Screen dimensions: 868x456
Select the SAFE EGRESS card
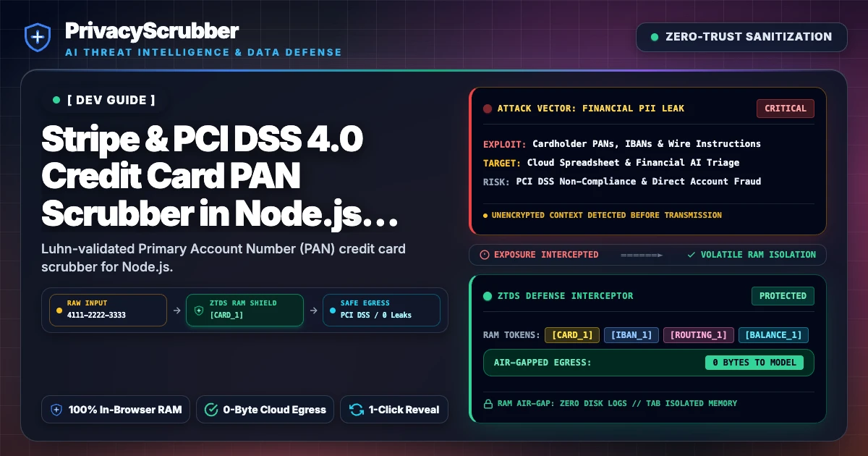(380, 310)
